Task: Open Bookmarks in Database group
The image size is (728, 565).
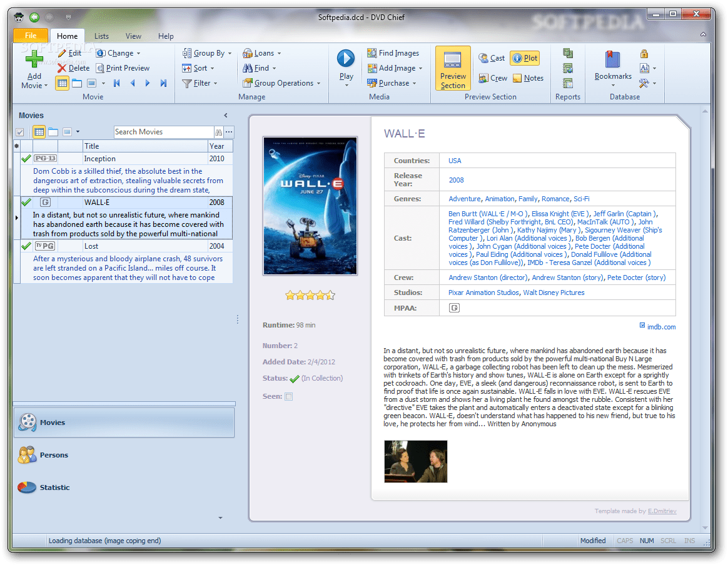Action: (x=613, y=67)
